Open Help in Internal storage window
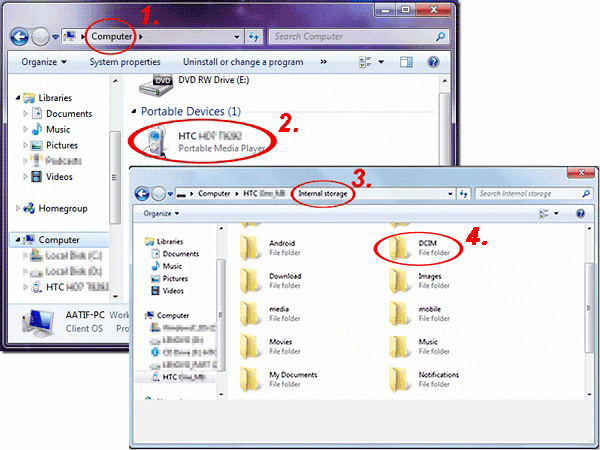The width and height of the screenshot is (600, 450). point(580,214)
